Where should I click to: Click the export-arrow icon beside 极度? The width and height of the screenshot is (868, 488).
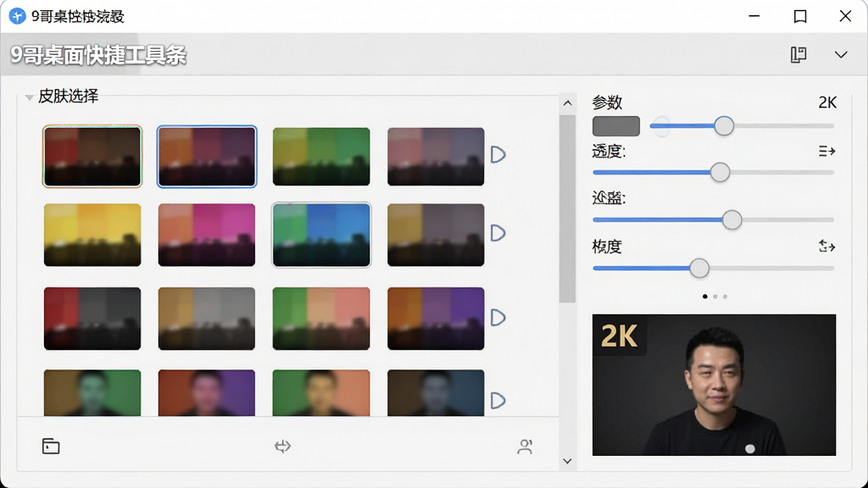click(827, 247)
